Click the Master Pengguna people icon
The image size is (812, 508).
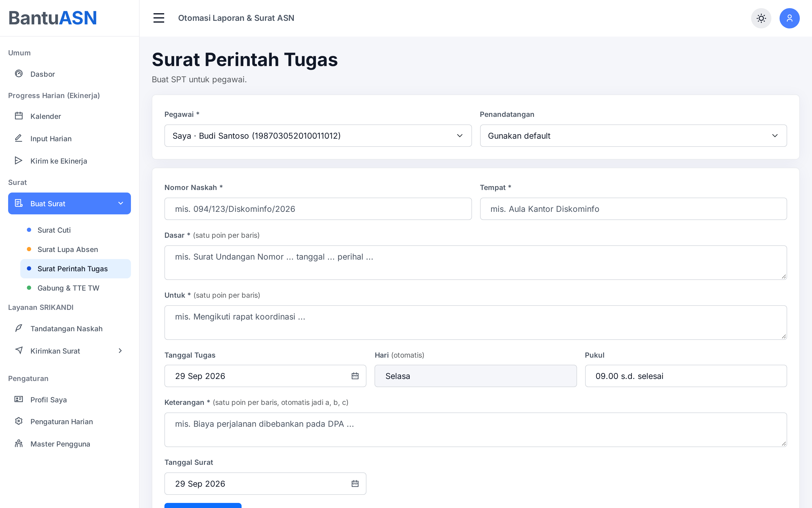tap(19, 443)
